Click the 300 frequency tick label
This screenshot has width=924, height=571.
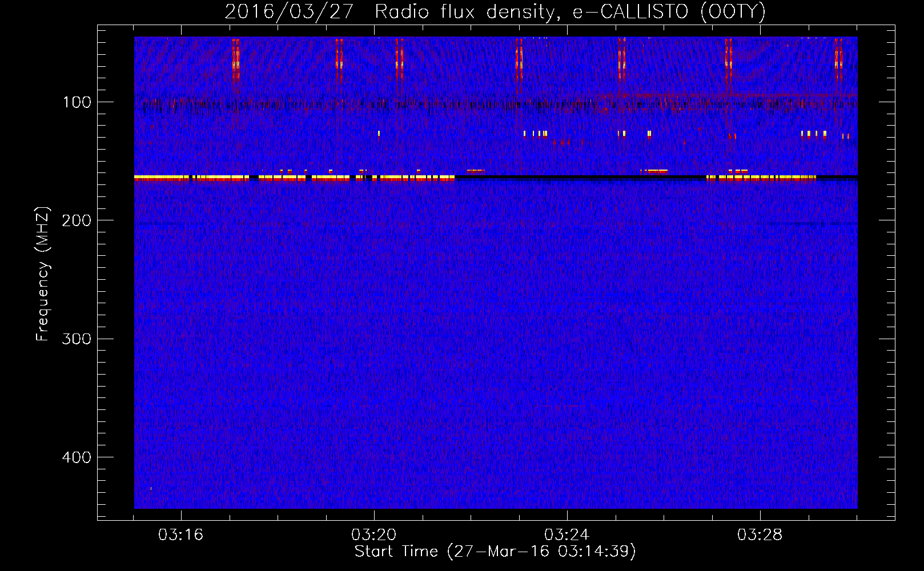[77, 339]
